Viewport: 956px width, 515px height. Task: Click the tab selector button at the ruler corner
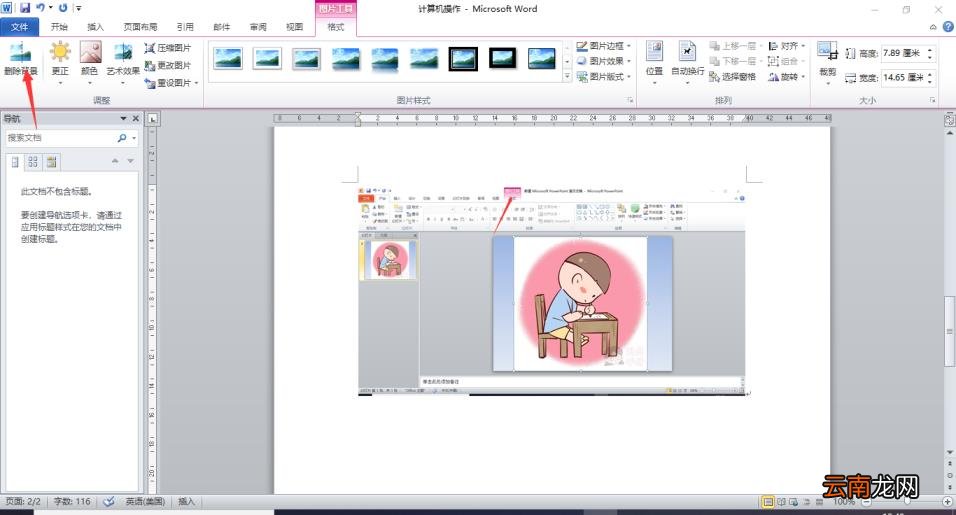tap(152, 118)
